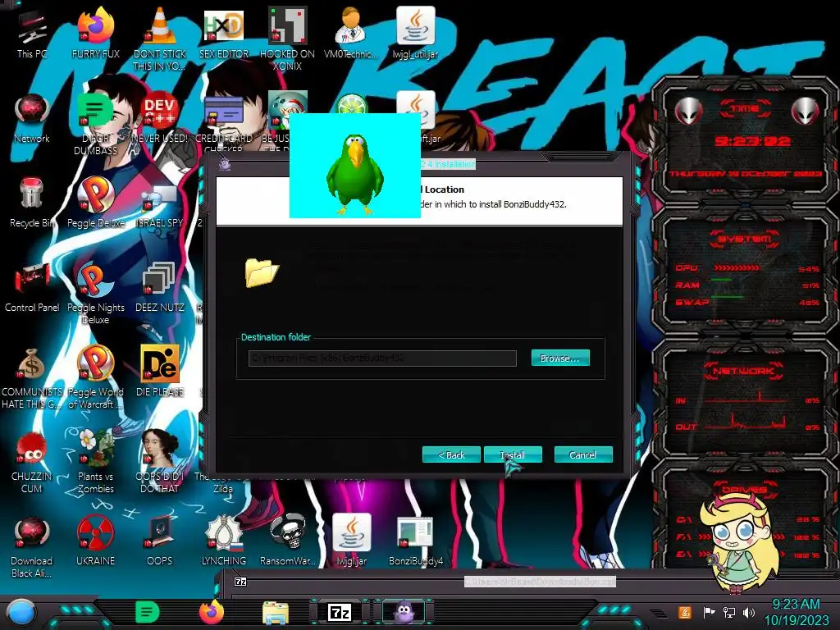840x630 pixels.
Task: Open the NEVER USED Dev C++ shortcut
Action: click(x=160, y=118)
